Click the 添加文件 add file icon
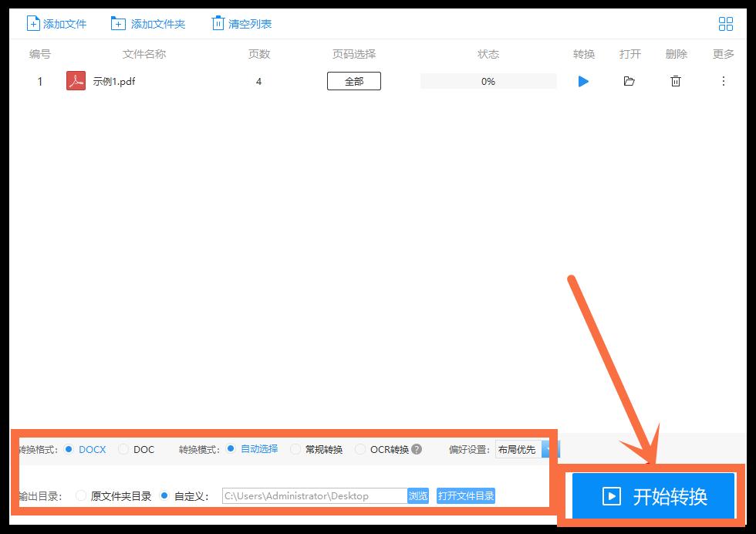The width and height of the screenshot is (756, 534). tap(33, 23)
